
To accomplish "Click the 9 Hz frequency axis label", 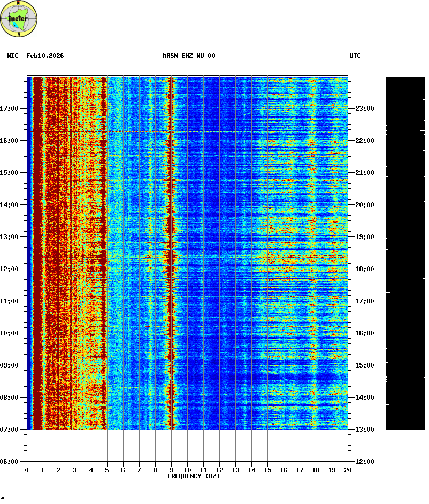I will [x=171, y=470].
